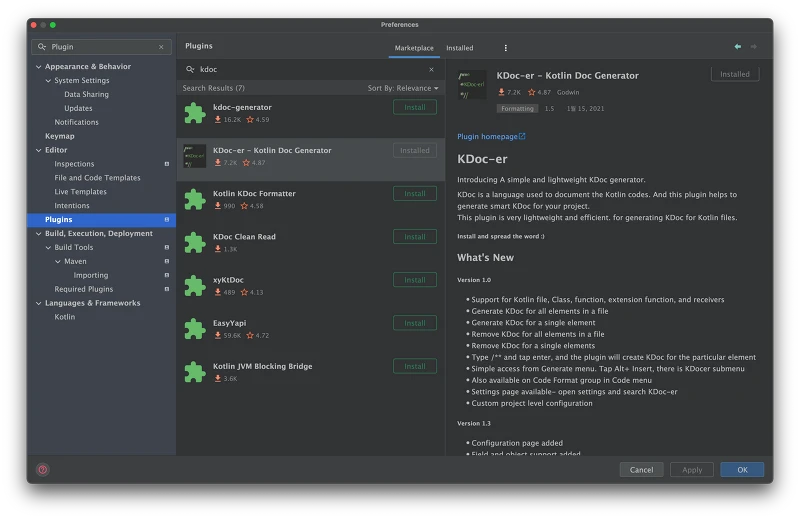The width and height of the screenshot is (800, 519).
Task: Collapse the Build Tools tree node
Action: point(48,248)
